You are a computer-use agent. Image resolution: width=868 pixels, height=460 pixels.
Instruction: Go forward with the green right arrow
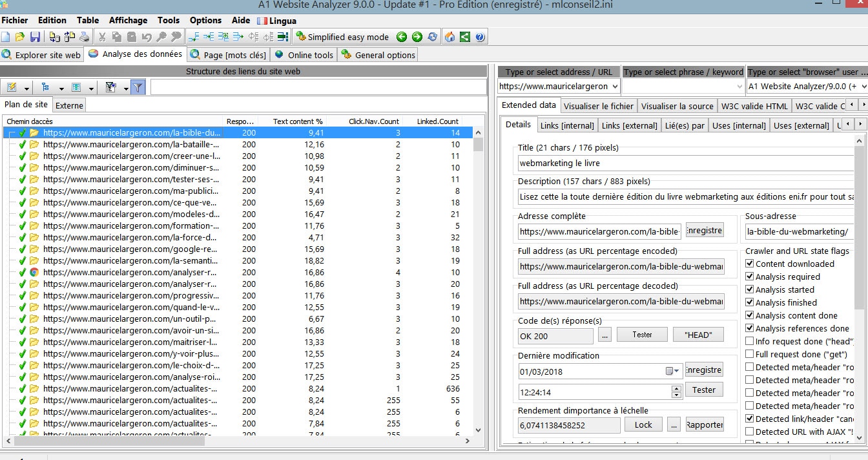[417, 37]
